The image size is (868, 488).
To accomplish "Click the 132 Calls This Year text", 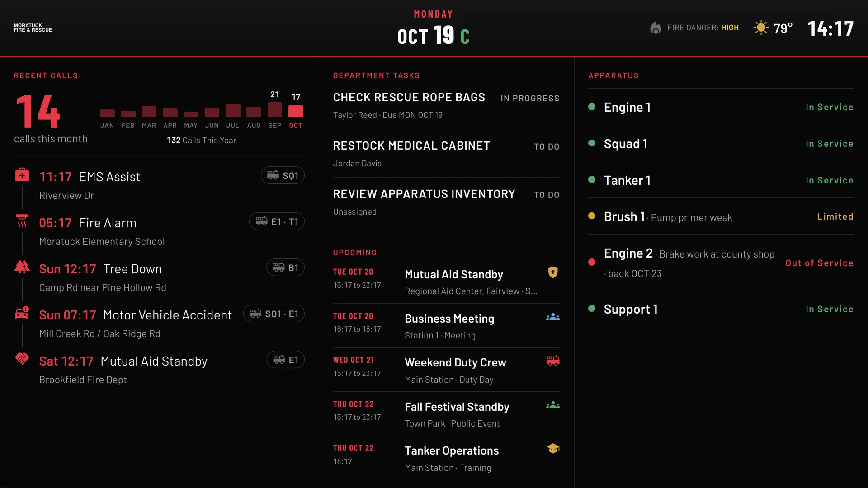I will 202,141.
